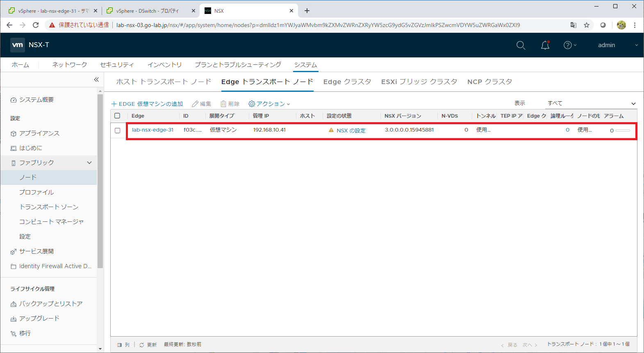Click the NSX の設定 link
The height and width of the screenshot is (353, 644).
351,130
